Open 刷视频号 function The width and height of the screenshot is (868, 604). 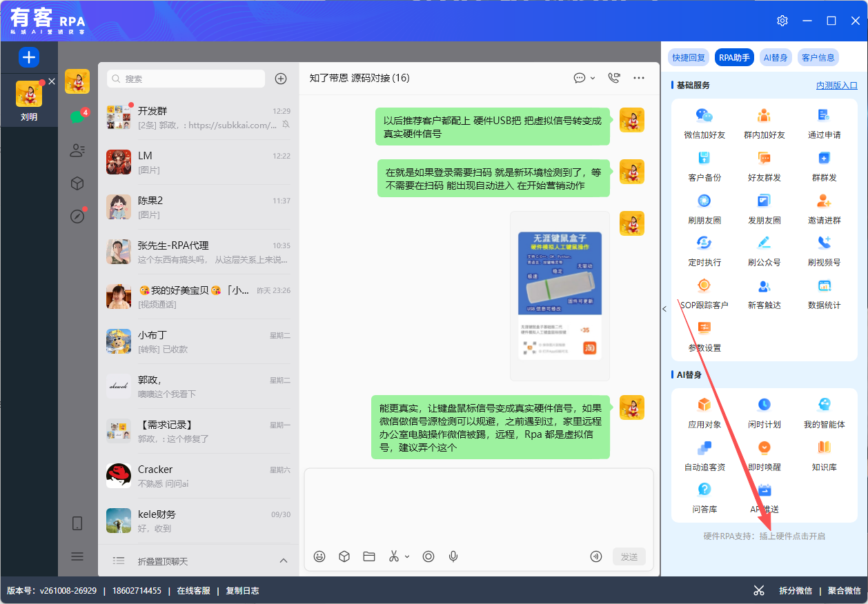tap(824, 251)
